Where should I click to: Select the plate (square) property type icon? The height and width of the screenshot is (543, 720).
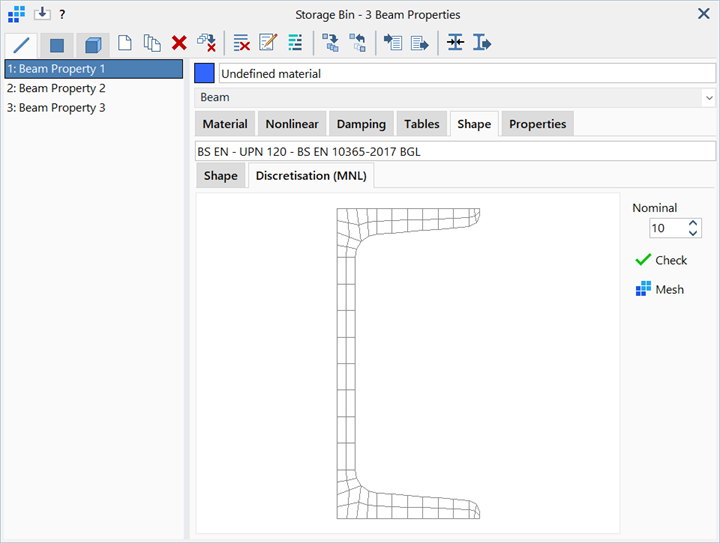(x=57, y=45)
